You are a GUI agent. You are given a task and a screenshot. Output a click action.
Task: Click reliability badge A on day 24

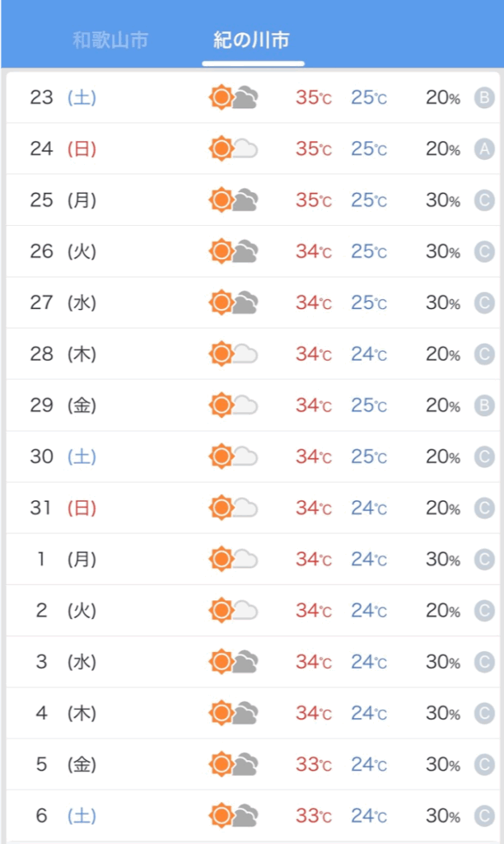coord(484,149)
